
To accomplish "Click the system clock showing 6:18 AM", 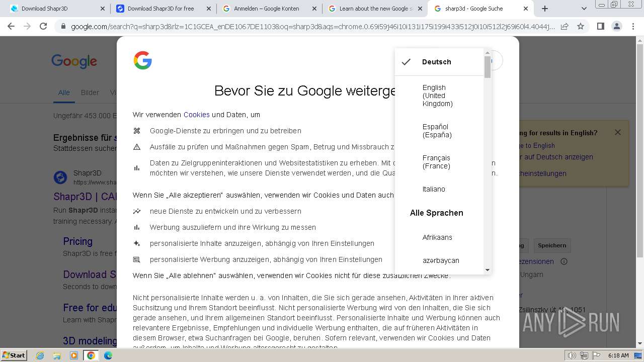I will (x=618, y=355).
